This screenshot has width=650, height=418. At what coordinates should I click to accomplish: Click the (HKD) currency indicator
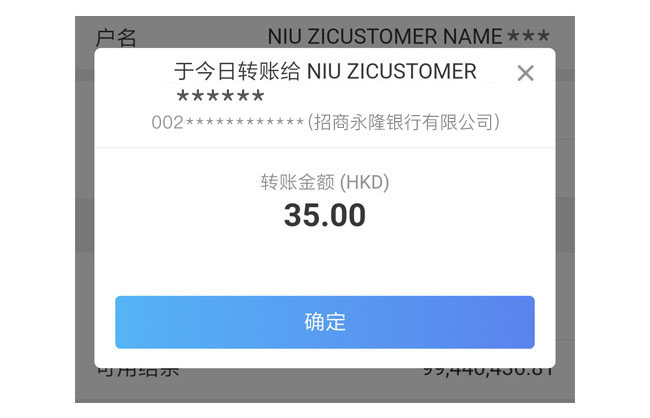click(x=364, y=182)
